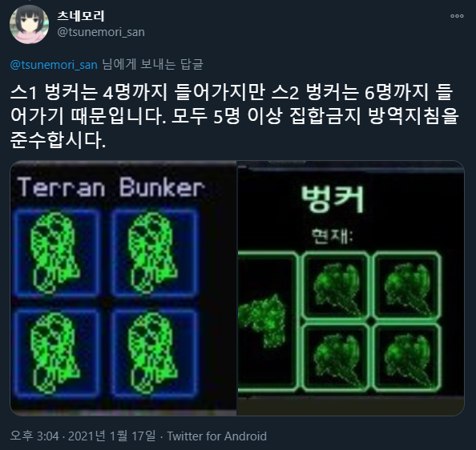Click the bottom-right marine icon in Terran Bunker
The height and width of the screenshot is (450, 476).
pos(154,352)
